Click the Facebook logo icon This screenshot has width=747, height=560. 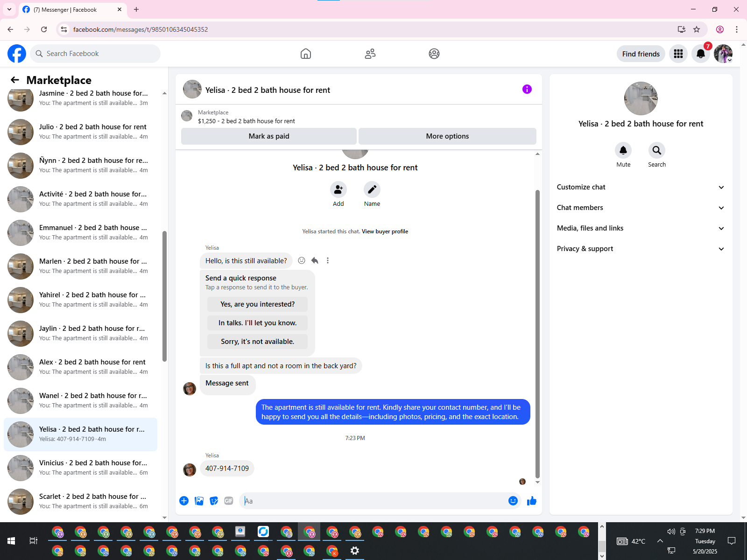pos(17,54)
